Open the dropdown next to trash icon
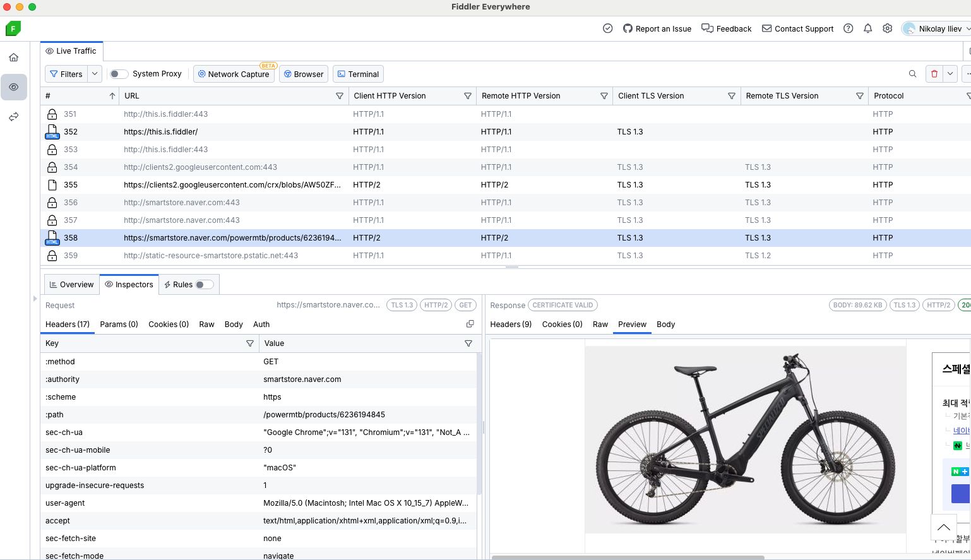 950,74
